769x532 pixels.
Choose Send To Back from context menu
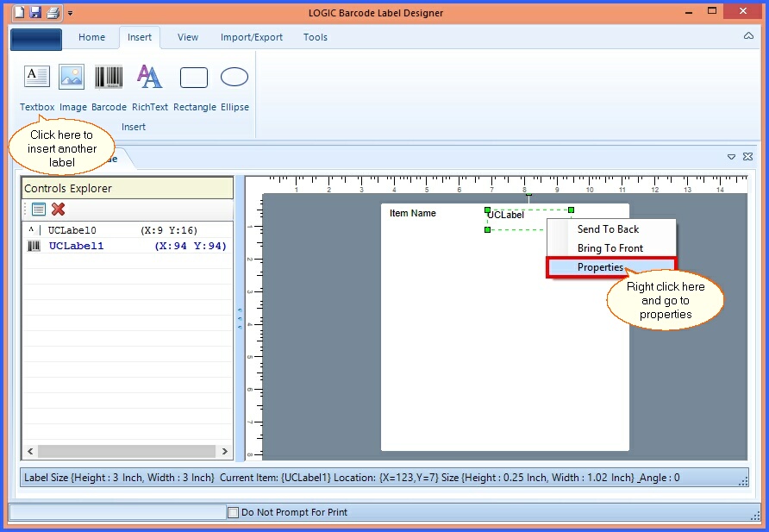pos(611,229)
